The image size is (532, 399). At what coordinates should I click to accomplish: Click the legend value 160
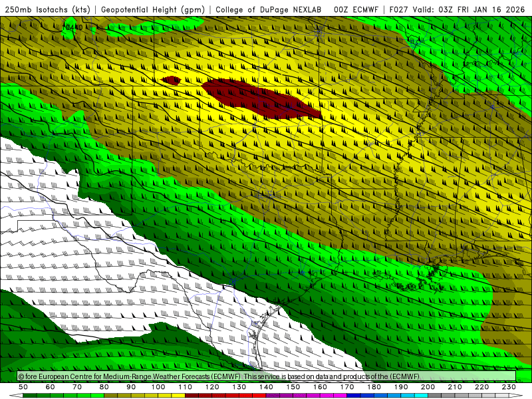click(320, 387)
